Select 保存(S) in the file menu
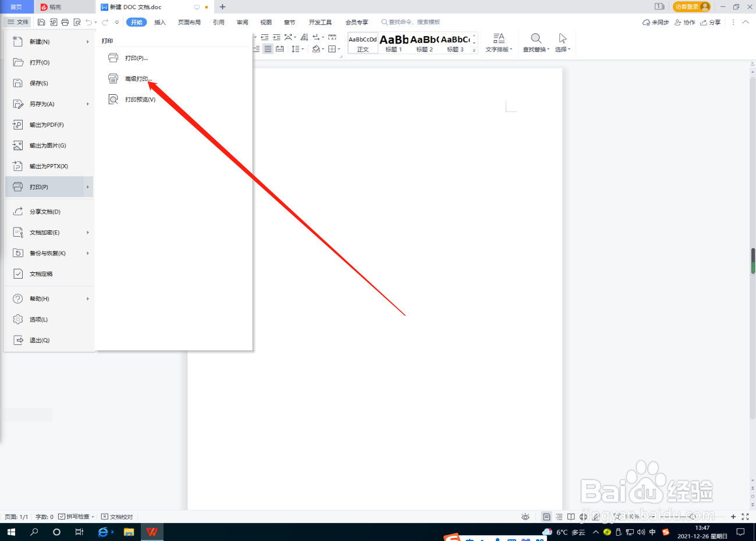This screenshot has width=756, height=541. (49, 83)
